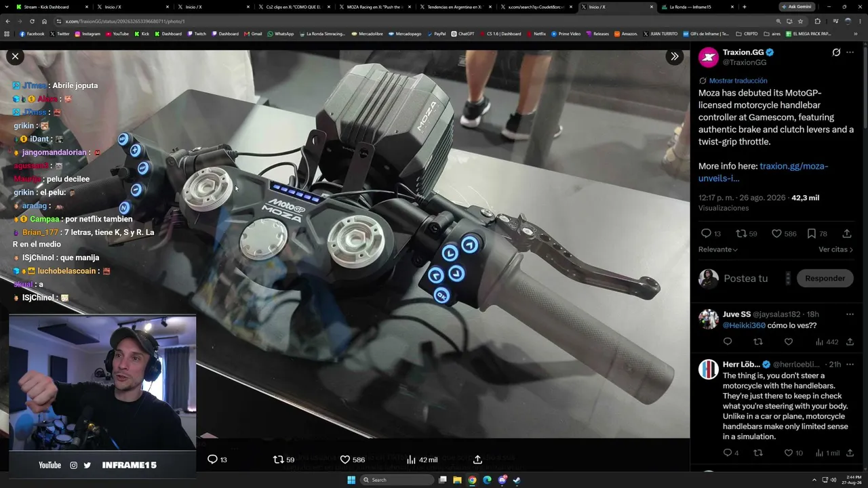Click Mostrar traducción to translate the post
The image size is (868, 488).
(x=738, y=81)
